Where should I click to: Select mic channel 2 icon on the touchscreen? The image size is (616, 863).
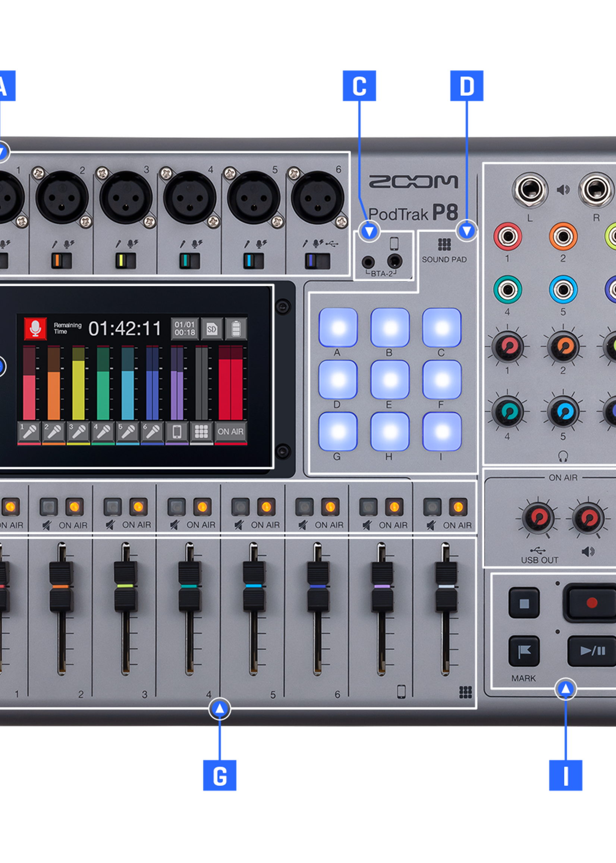click(54, 433)
